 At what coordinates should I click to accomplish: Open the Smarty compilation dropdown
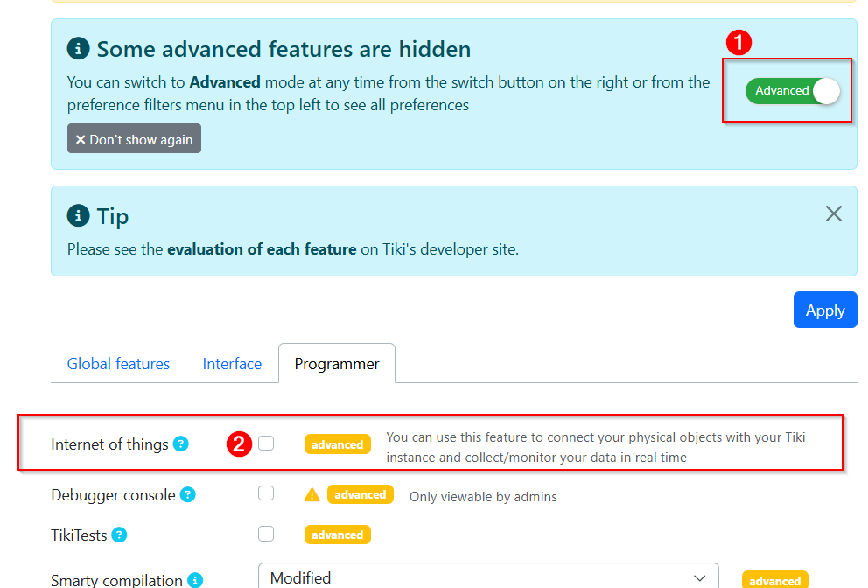coord(488,577)
